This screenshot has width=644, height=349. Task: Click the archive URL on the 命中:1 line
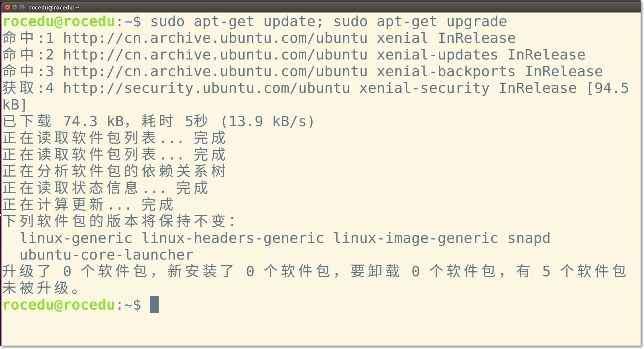coord(215,38)
